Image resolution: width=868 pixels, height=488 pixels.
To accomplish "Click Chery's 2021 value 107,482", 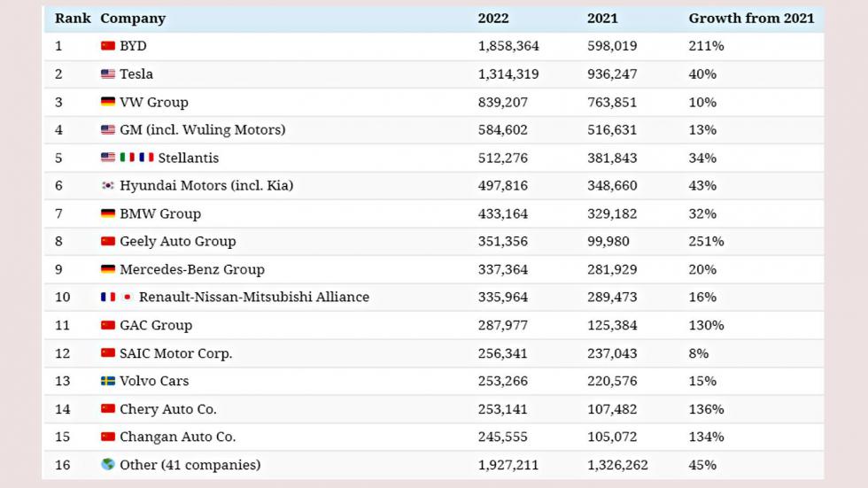I will pos(612,409).
